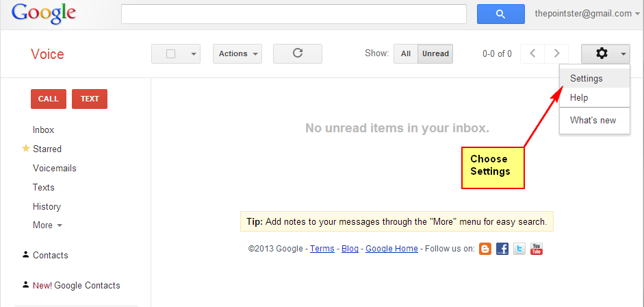The height and width of the screenshot is (307, 644).
Task: Open the YouTube follow icon
Action: point(537,249)
